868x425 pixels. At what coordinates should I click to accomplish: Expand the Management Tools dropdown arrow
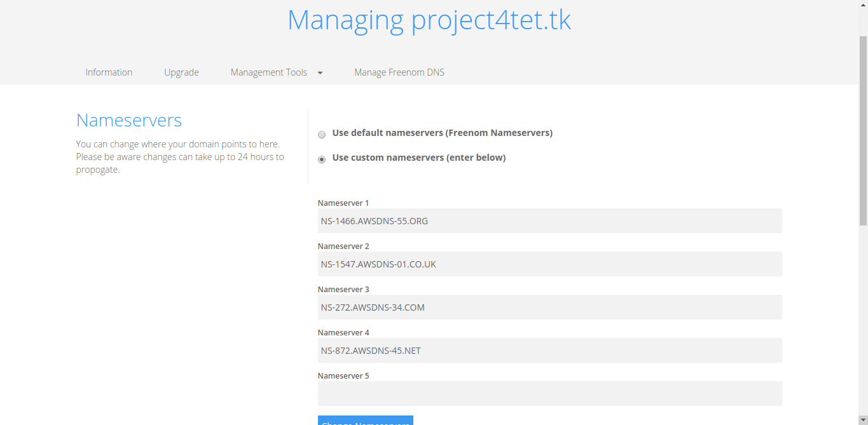point(320,73)
